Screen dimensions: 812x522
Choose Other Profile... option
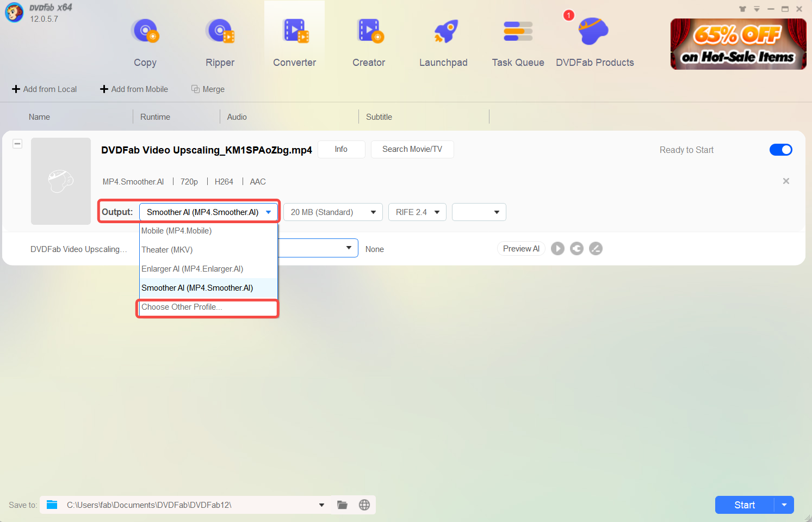[208, 308]
